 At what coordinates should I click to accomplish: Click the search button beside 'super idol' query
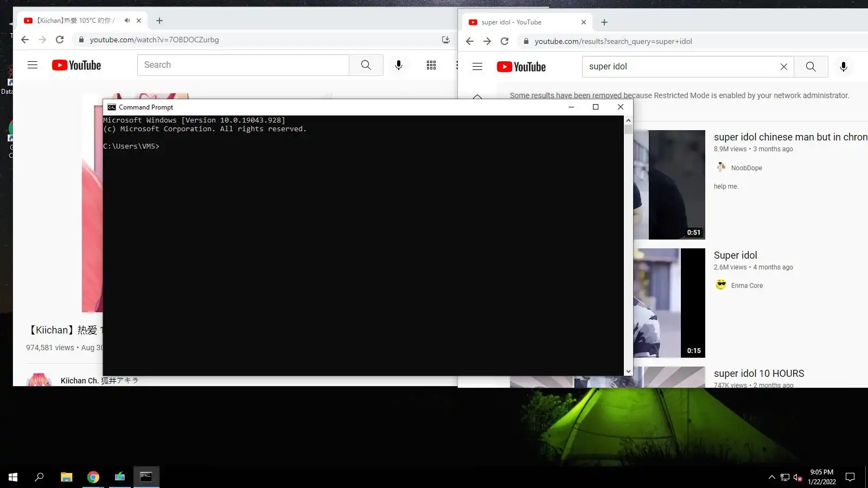(x=811, y=67)
